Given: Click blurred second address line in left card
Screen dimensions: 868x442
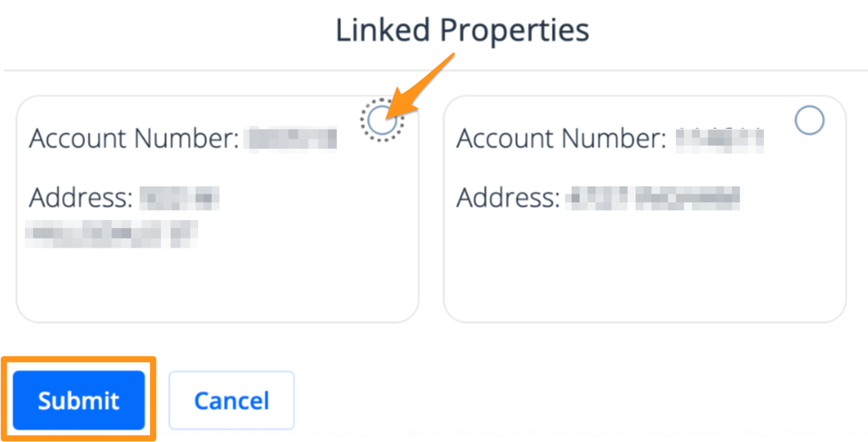Looking at the screenshot, I should tap(111, 233).
